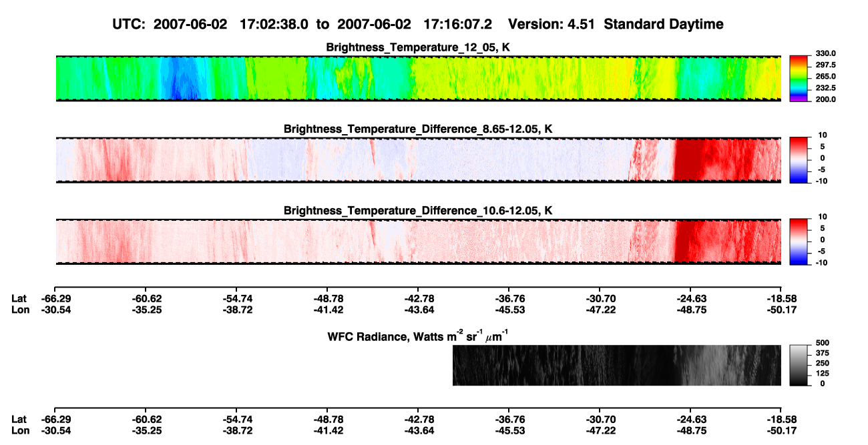This screenshot has width=868, height=445.
Task: Click the UTC time range title text
Action: tap(418, 24)
